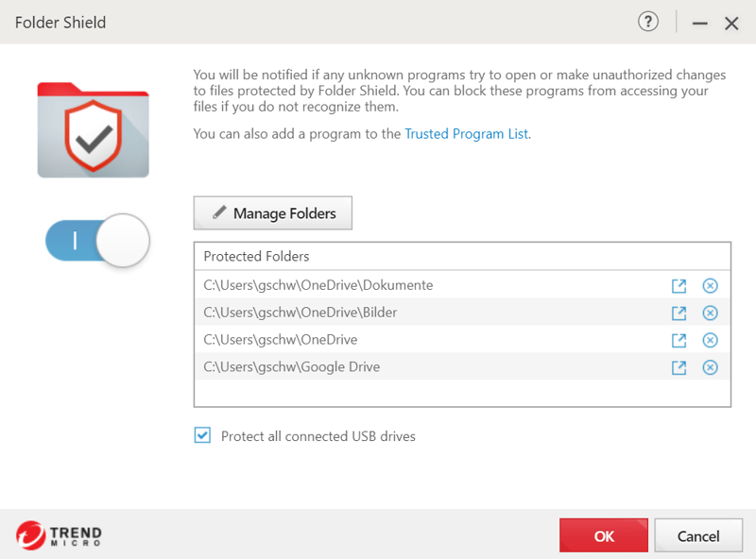
Task: Remove the OneDrive\Dokumente protected folder
Action: (710, 286)
